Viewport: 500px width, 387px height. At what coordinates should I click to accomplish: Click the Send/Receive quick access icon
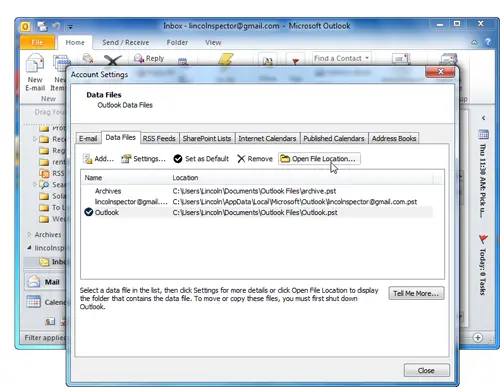pos(42,26)
